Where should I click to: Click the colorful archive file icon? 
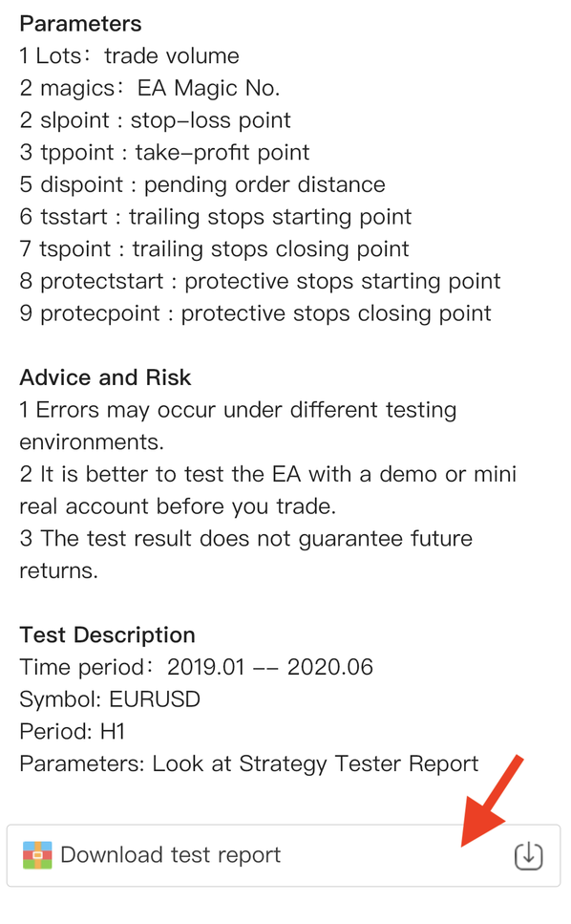click(37, 855)
